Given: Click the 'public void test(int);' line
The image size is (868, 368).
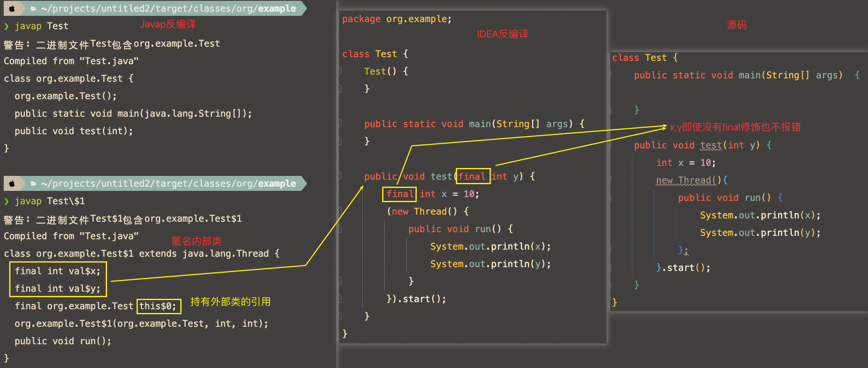Looking at the screenshot, I should pyautogui.click(x=74, y=131).
